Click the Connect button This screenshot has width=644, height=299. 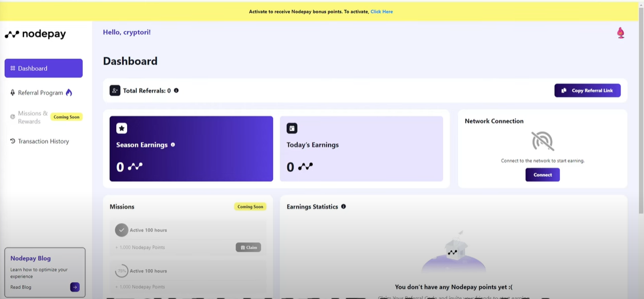pos(543,175)
